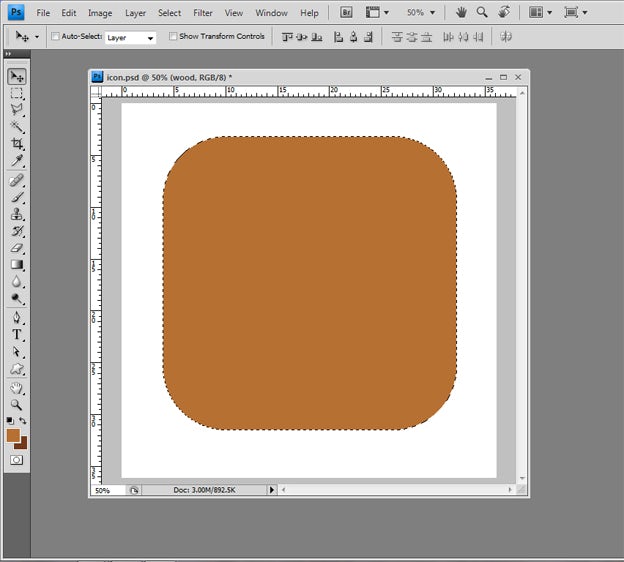Screen dimensions: 624x562
Task: Select the Custom Shape tool
Action: click(17, 369)
